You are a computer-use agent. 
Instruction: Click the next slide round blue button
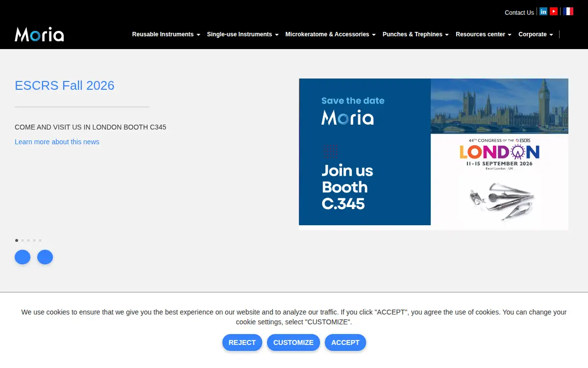45,257
